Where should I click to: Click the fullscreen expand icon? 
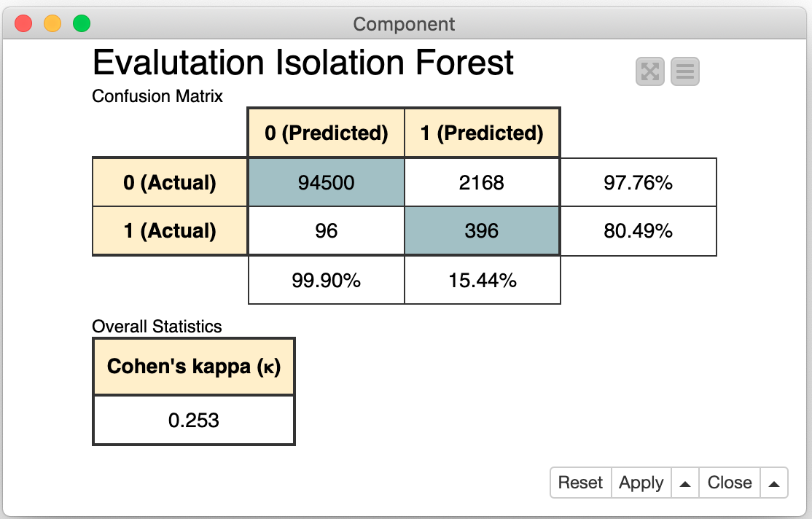click(x=649, y=71)
